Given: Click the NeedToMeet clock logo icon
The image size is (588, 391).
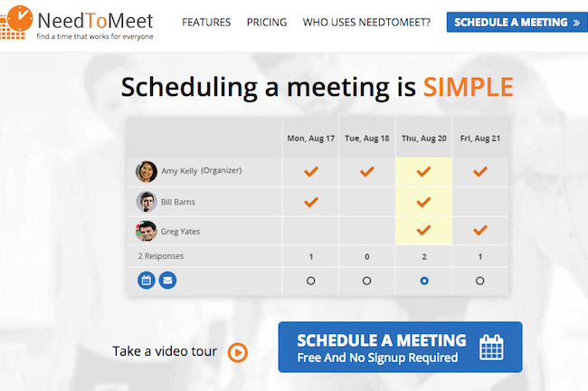Looking at the screenshot, I should point(16,22).
